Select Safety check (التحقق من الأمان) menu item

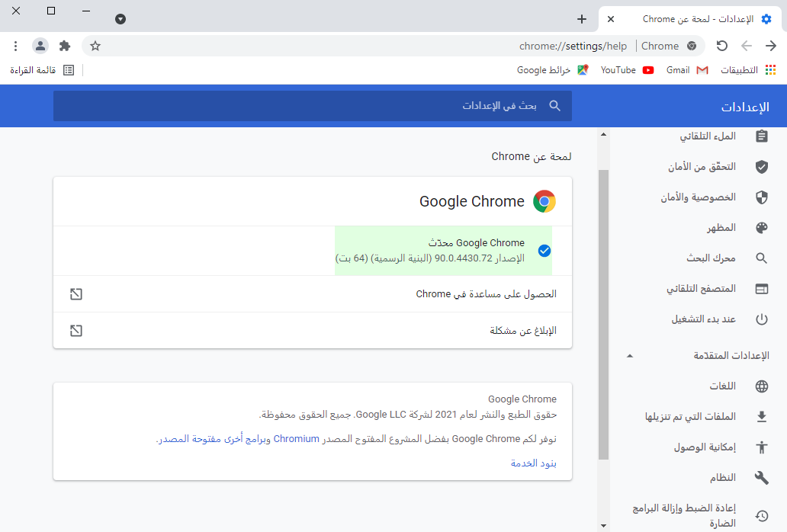tap(702, 167)
